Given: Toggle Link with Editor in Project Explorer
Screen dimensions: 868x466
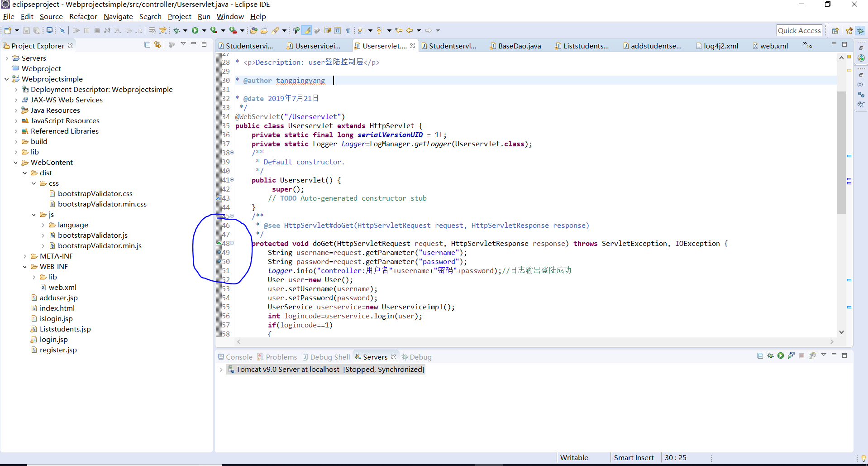Looking at the screenshot, I should point(157,44).
